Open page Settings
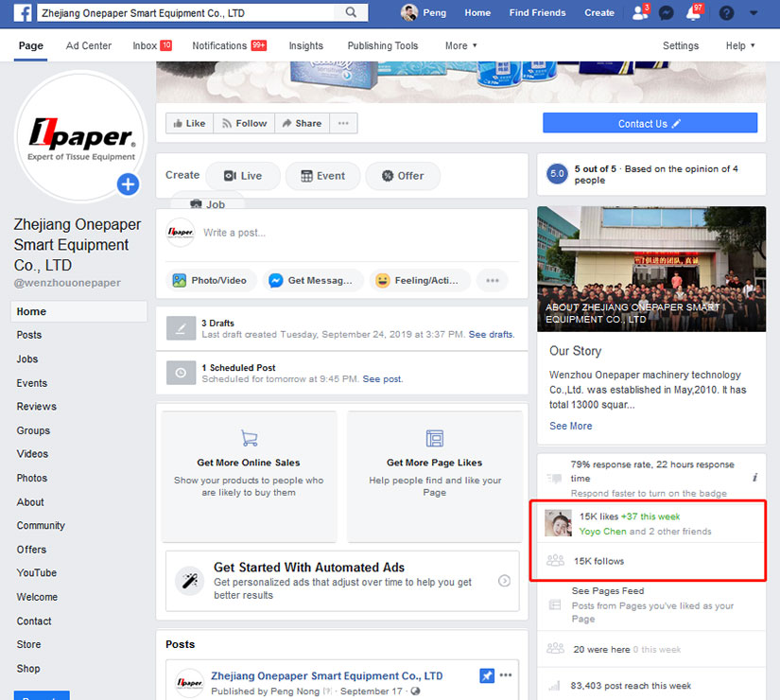780x700 pixels. [681, 45]
